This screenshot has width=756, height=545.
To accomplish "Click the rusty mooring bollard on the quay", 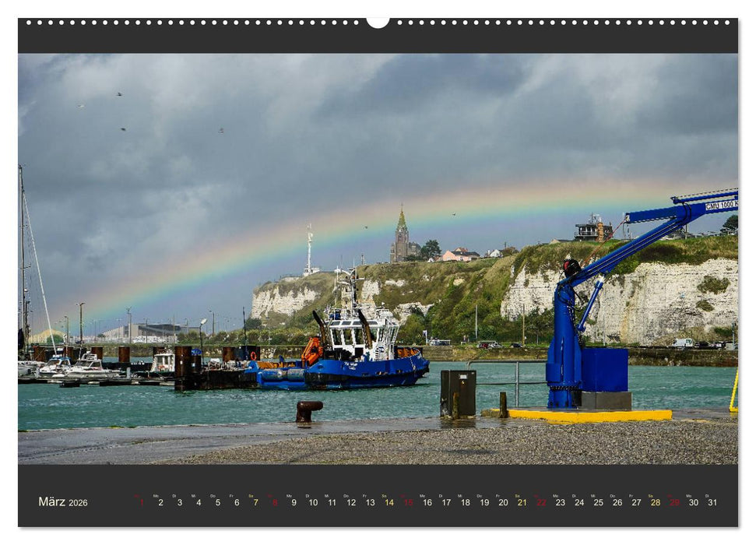I will pos(308,410).
